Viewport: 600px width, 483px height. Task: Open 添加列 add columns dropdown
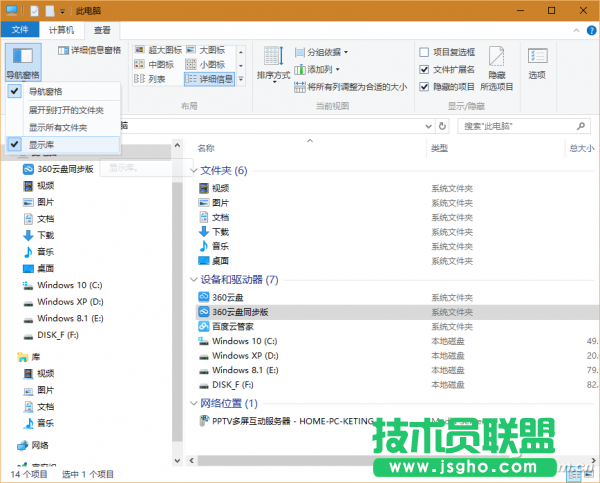pos(317,69)
